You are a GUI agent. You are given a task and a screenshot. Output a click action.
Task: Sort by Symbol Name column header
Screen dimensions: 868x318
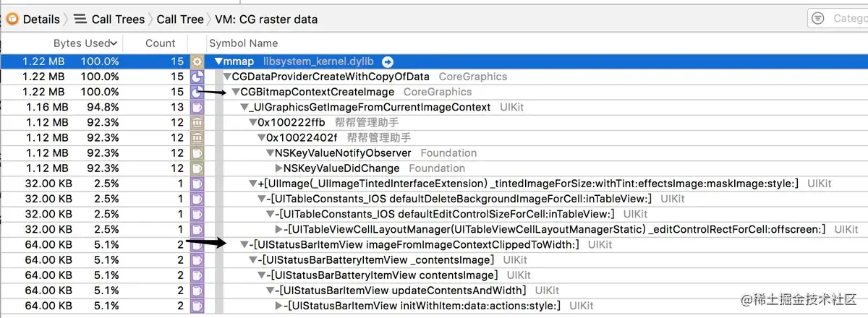[244, 43]
